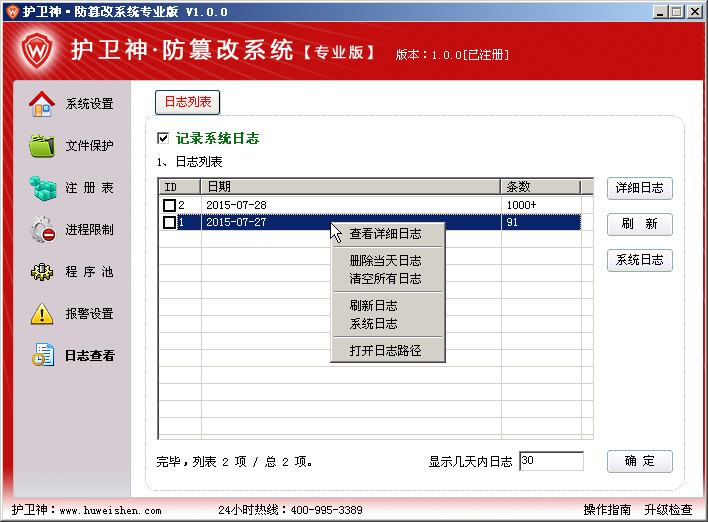Click the 刷新 button on the right
The height and width of the screenshot is (522, 708).
click(639, 224)
